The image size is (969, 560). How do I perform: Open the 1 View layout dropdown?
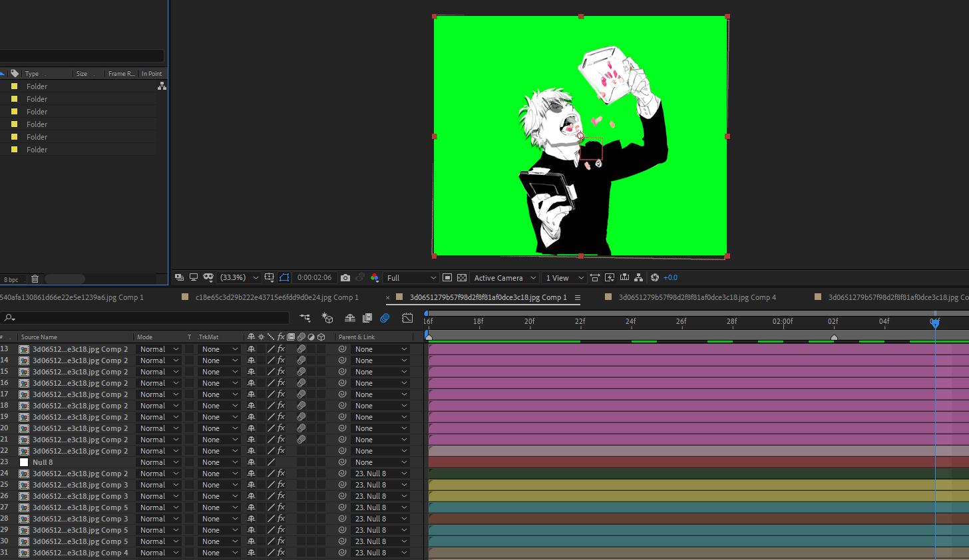tap(564, 277)
